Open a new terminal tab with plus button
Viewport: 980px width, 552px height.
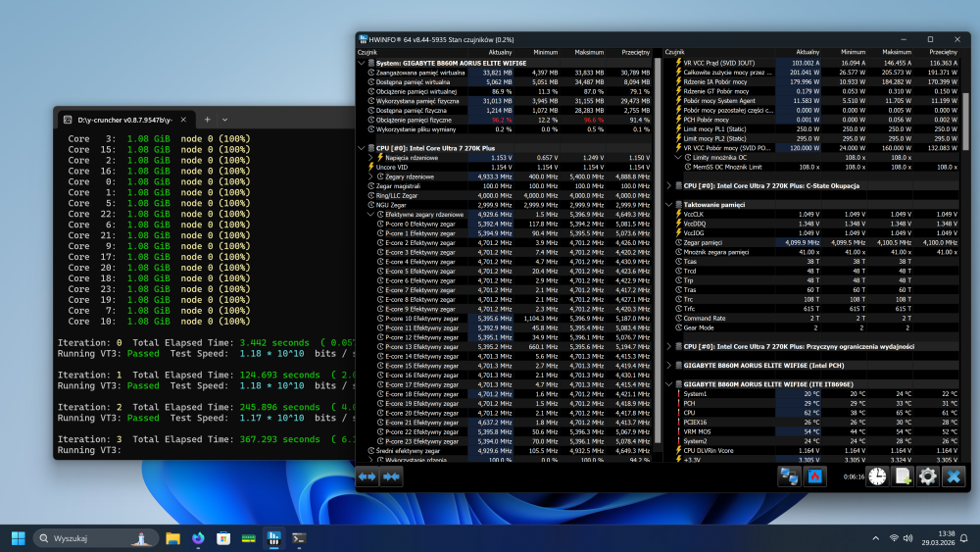(208, 119)
